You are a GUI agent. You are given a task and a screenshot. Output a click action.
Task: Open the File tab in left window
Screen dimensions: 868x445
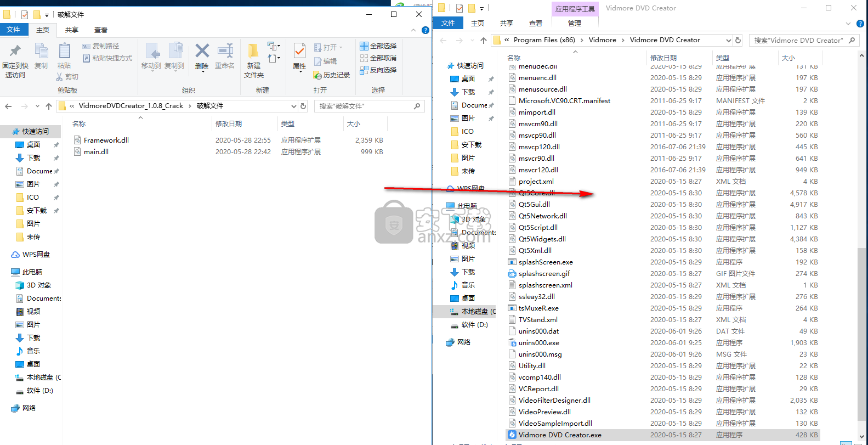click(x=14, y=30)
